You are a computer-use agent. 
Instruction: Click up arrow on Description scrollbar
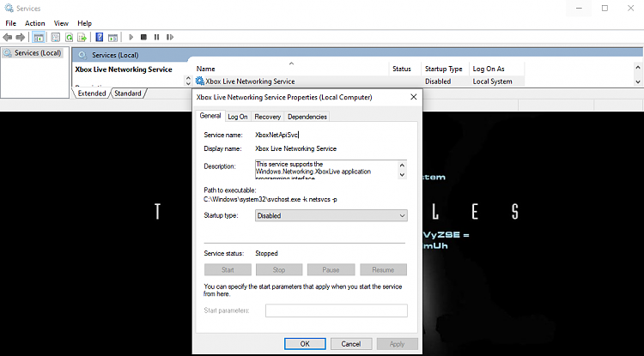[402, 166]
